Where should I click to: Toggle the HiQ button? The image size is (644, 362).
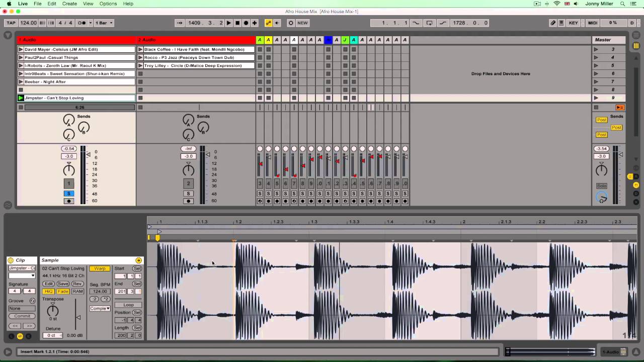(48, 292)
